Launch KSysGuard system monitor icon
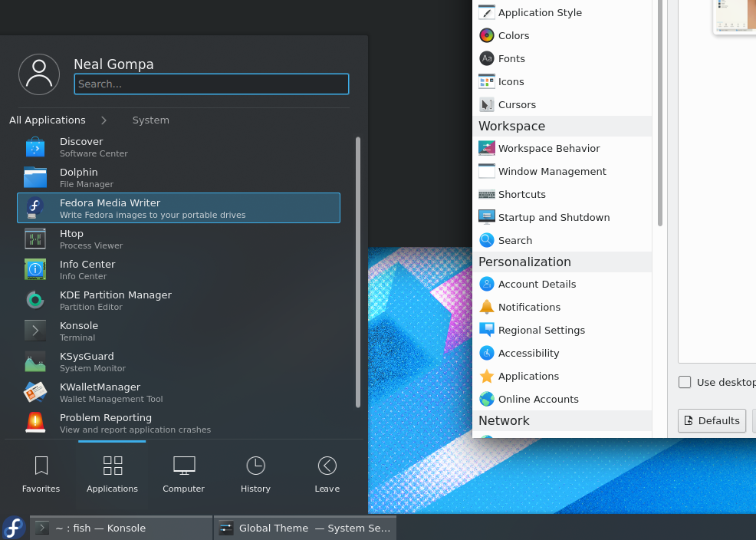The image size is (756, 540). tap(35, 361)
